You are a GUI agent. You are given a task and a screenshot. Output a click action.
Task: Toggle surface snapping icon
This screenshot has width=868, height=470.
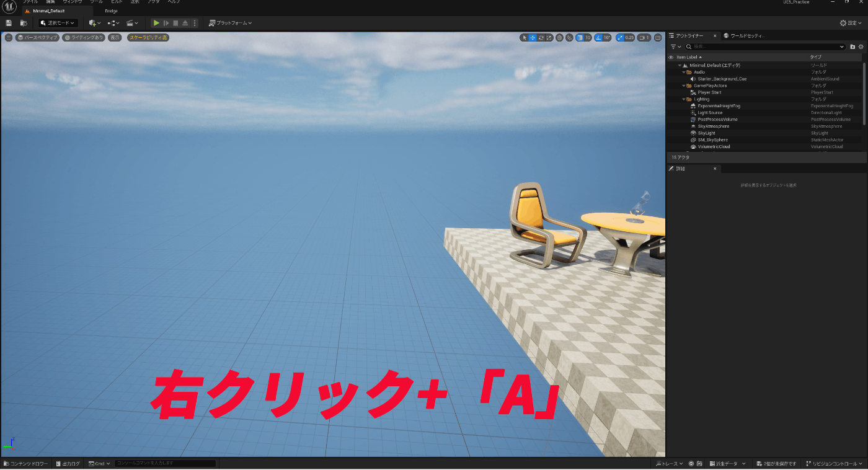(x=570, y=37)
